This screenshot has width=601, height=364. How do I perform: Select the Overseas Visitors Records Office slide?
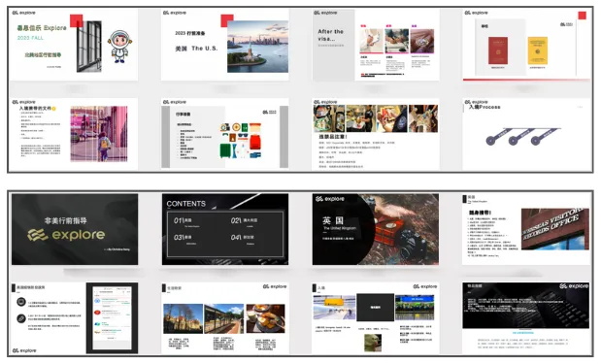coord(526,229)
